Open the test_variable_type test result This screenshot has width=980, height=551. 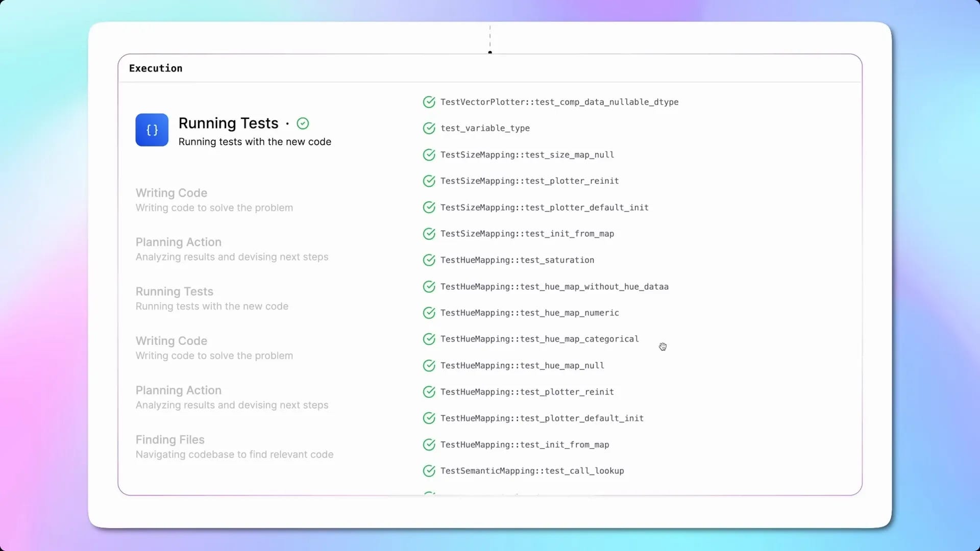(x=485, y=128)
